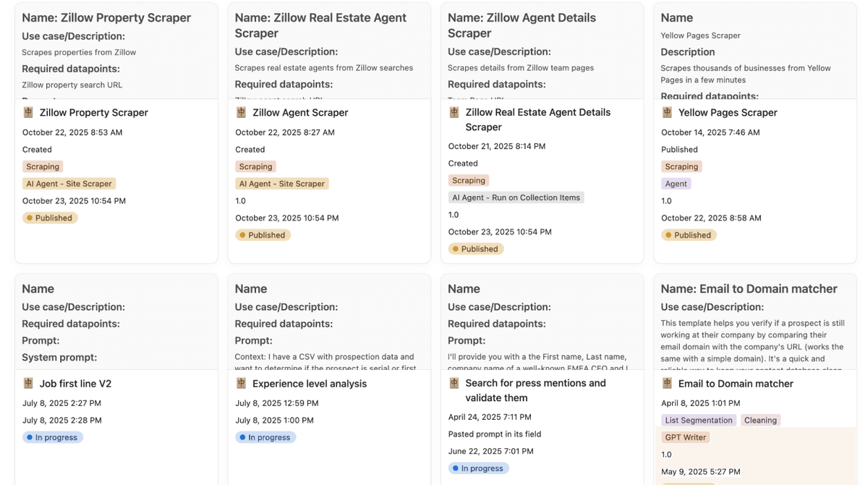This screenshot has height=485, width=868.
Task: Click icon beside Search for press mentions
Action: 454,383
